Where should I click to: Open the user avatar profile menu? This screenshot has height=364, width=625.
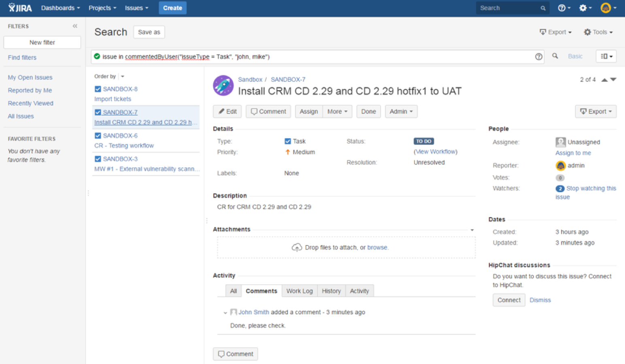608,8
